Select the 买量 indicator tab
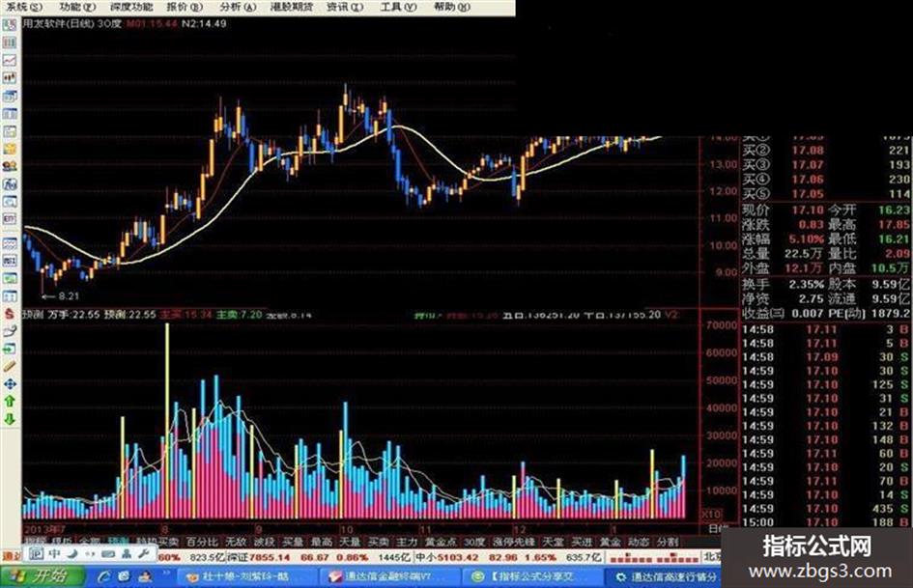The width and height of the screenshot is (913, 588). [x=293, y=542]
